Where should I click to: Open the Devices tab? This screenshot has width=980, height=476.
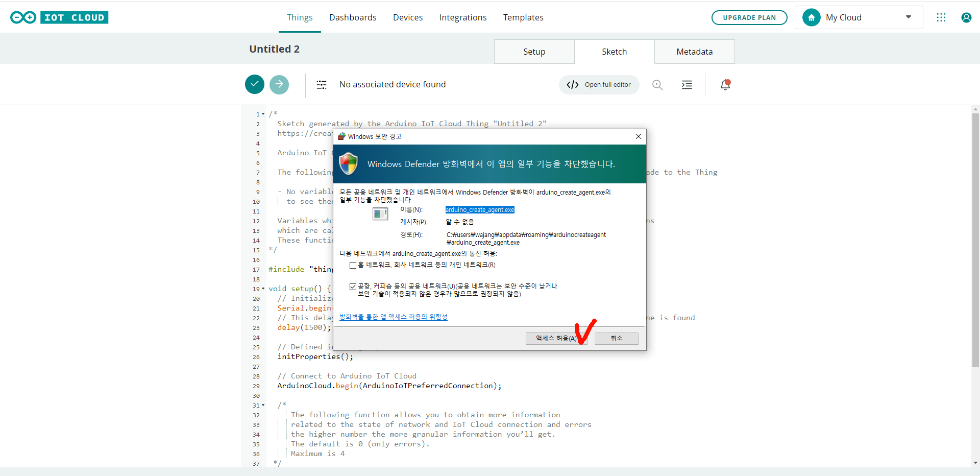(408, 17)
